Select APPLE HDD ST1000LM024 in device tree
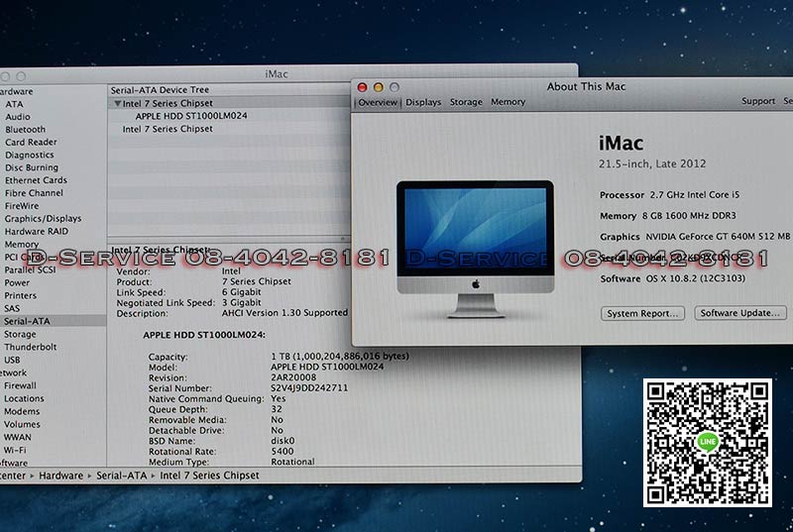 coord(191,116)
